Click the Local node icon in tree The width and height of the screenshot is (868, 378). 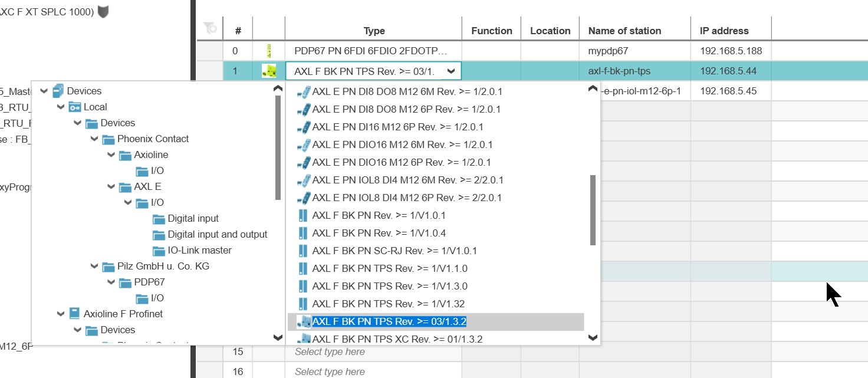tap(75, 107)
